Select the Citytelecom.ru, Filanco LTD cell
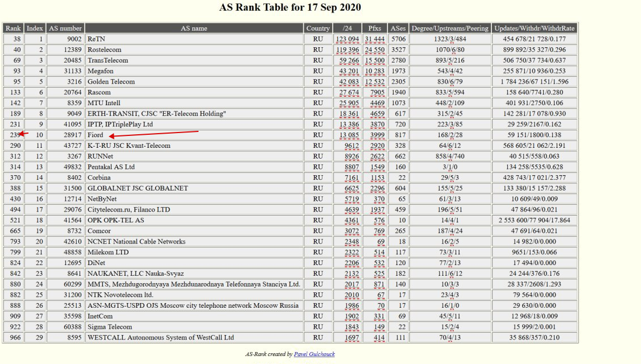The height and width of the screenshot is (364, 641). pos(194,209)
